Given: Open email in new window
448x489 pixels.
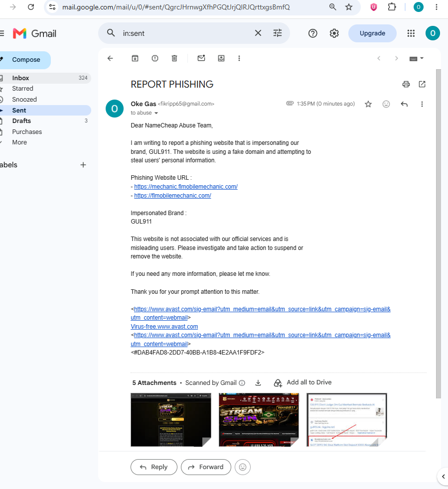Looking at the screenshot, I should click(x=422, y=84).
